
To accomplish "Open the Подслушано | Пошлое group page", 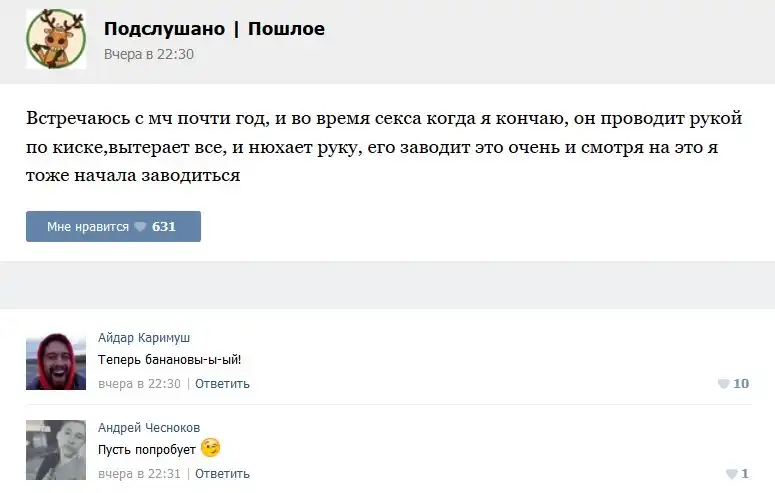I will pyautogui.click(x=214, y=29).
